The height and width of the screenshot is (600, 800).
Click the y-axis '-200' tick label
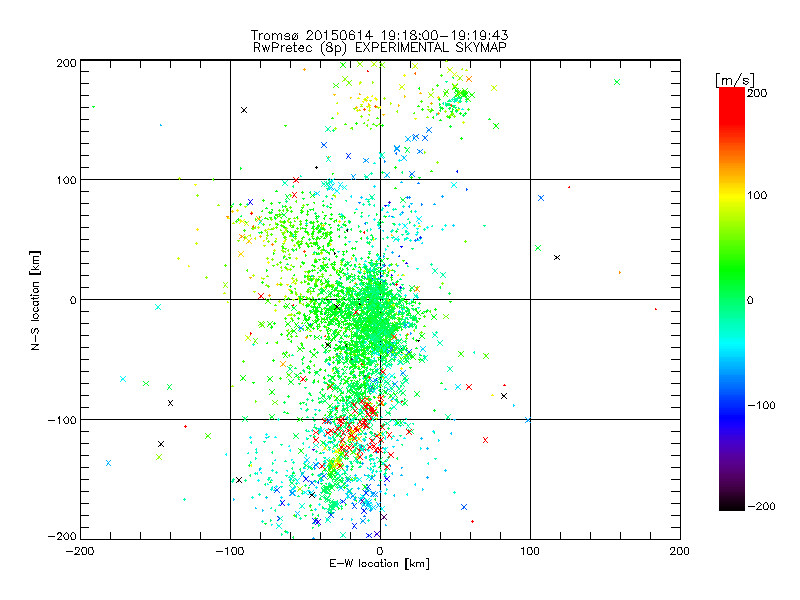coord(62,536)
